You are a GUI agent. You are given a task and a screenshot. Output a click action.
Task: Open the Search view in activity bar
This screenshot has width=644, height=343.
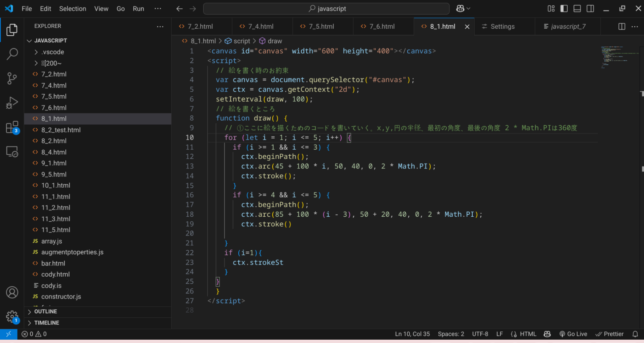tap(12, 54)
